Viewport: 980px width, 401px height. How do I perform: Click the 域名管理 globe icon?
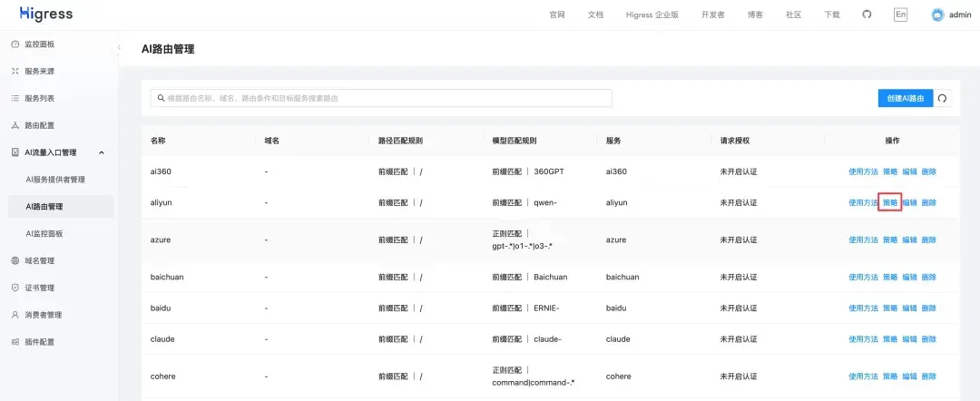coord(15,260)
